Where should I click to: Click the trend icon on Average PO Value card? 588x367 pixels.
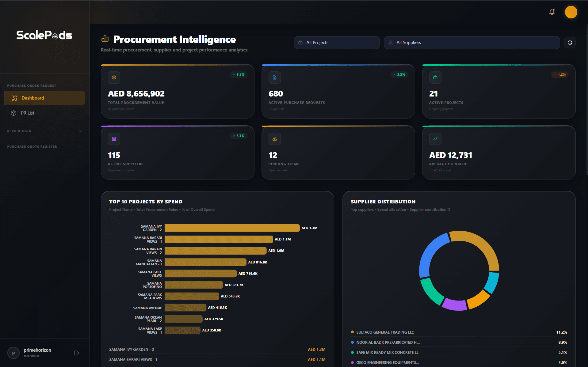tap(435, 139)
